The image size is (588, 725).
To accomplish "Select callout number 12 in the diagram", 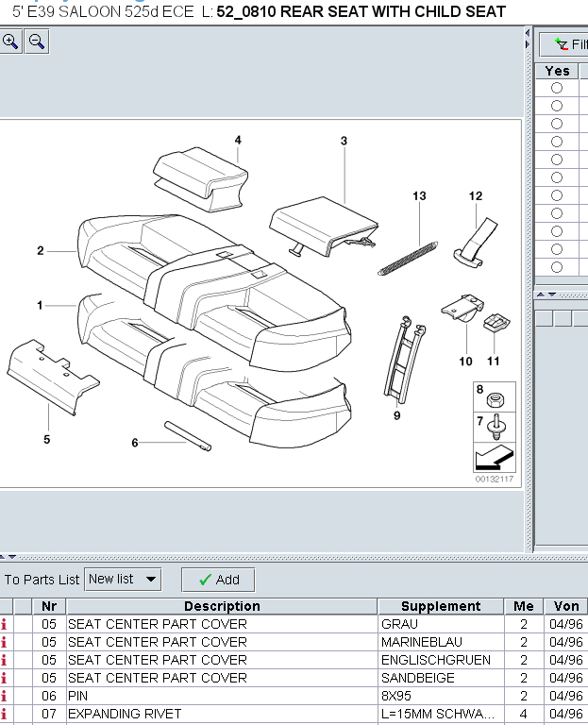I will (x=475, y=196).
